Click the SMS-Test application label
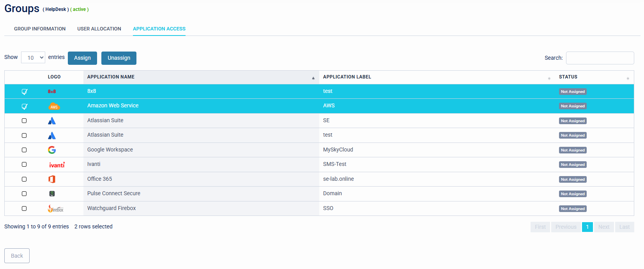This screenshot has width=644, height=269. [x=334, y=164]
